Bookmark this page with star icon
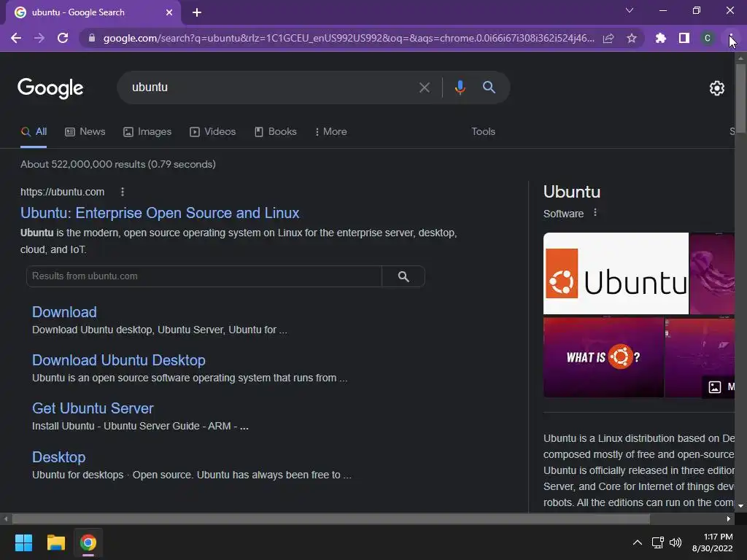747x560 pixels. [632, 38]
